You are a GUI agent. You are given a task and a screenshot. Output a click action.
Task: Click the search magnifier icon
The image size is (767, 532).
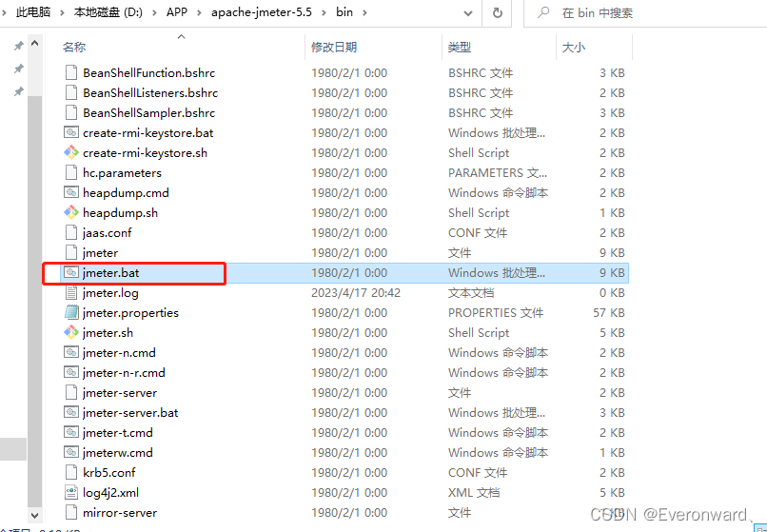(x=543, y=12)
